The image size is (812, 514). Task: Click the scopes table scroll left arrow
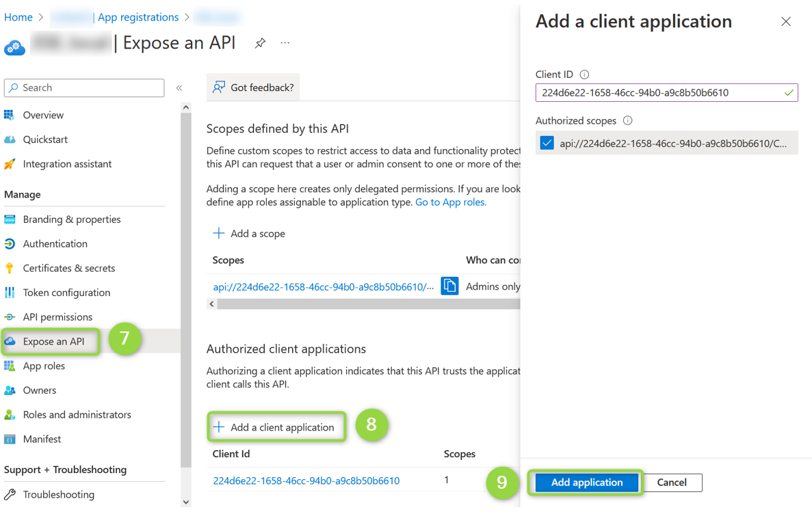coord(212,304)
